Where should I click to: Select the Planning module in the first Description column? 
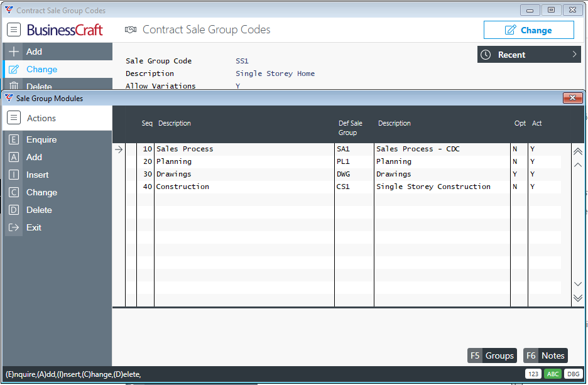point(174,161)
